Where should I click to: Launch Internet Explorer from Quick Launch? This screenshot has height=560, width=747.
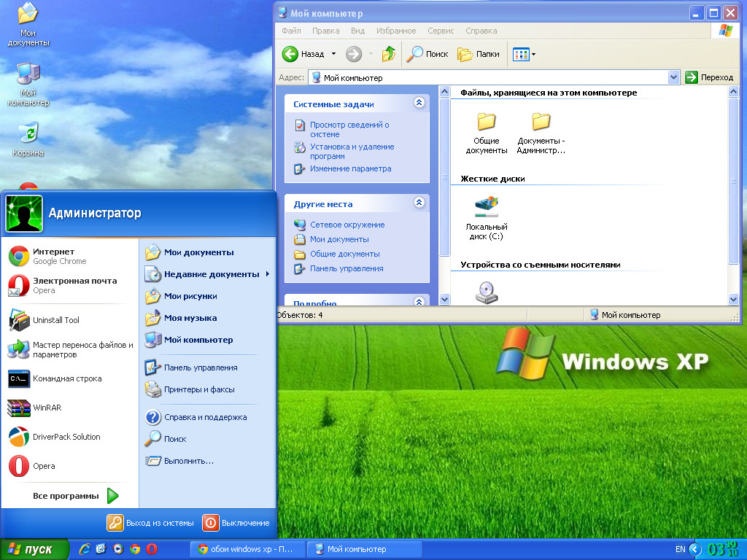[x=85, y=549]
